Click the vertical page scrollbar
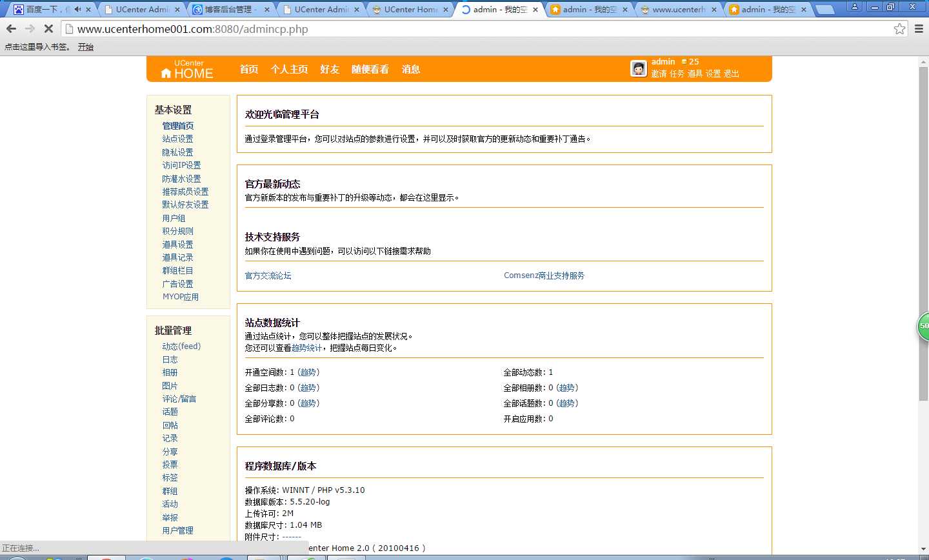The width and height of the screenshot is (929, 560). coord(923,232)
